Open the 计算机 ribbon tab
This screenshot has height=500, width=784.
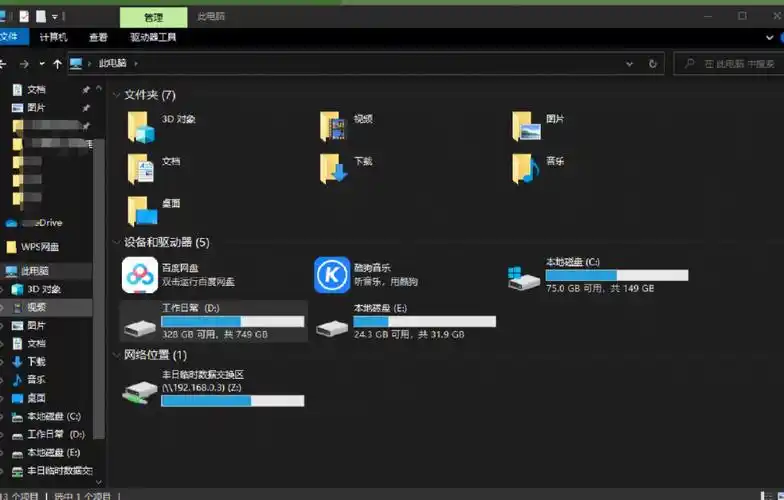coord(54,37)
